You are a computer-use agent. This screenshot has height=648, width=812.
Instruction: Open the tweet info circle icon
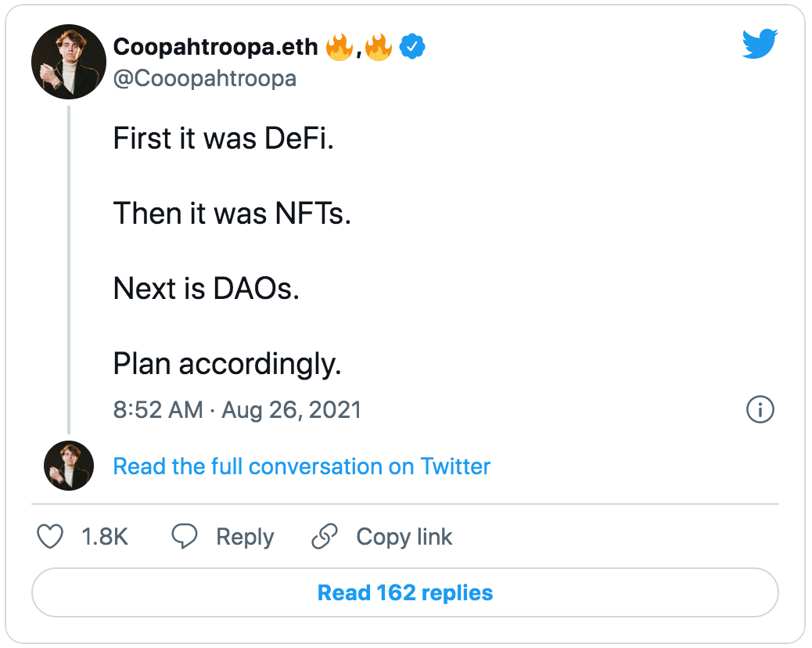pos(760,409)
